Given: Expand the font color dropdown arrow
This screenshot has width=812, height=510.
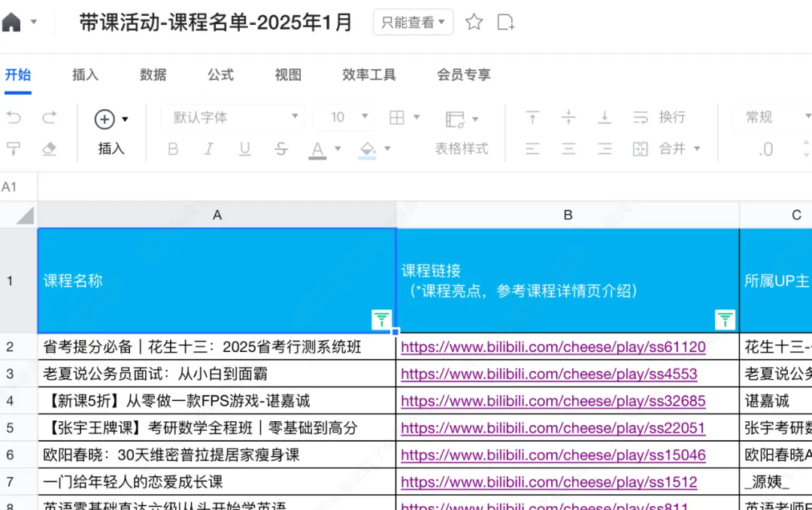Looking at the screenshot, I should coord(338,149).
